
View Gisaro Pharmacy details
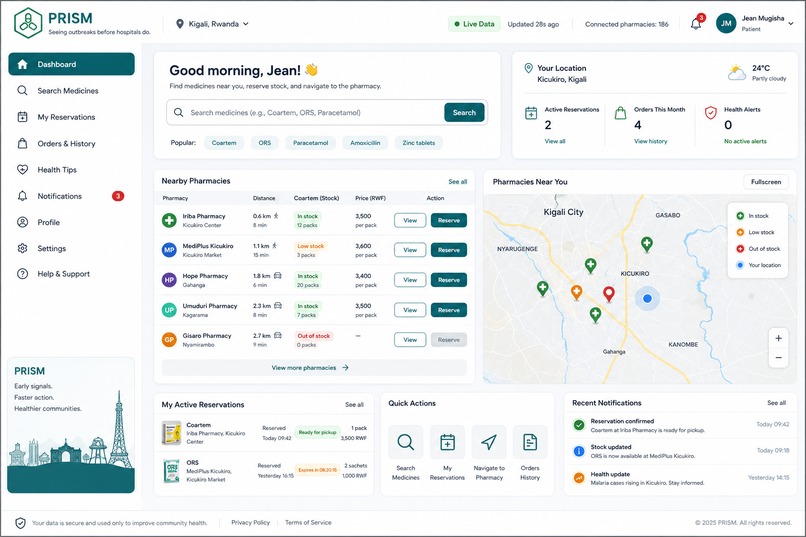[x=410, y=340]
